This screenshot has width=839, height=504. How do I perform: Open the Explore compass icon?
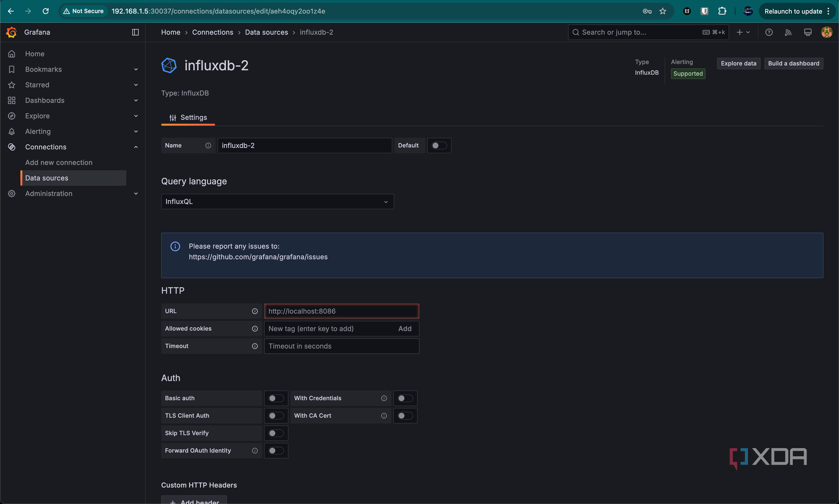[12, 116]
